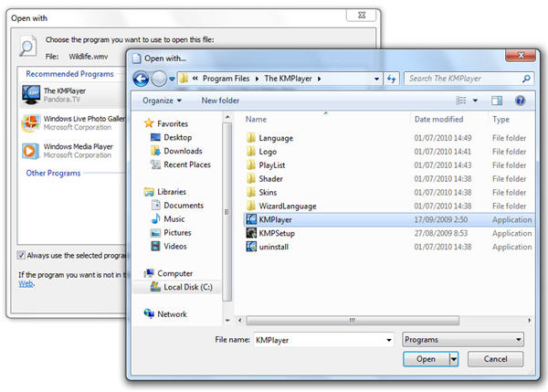
Task: Click the help question mark icon
Action: point(520,100)
